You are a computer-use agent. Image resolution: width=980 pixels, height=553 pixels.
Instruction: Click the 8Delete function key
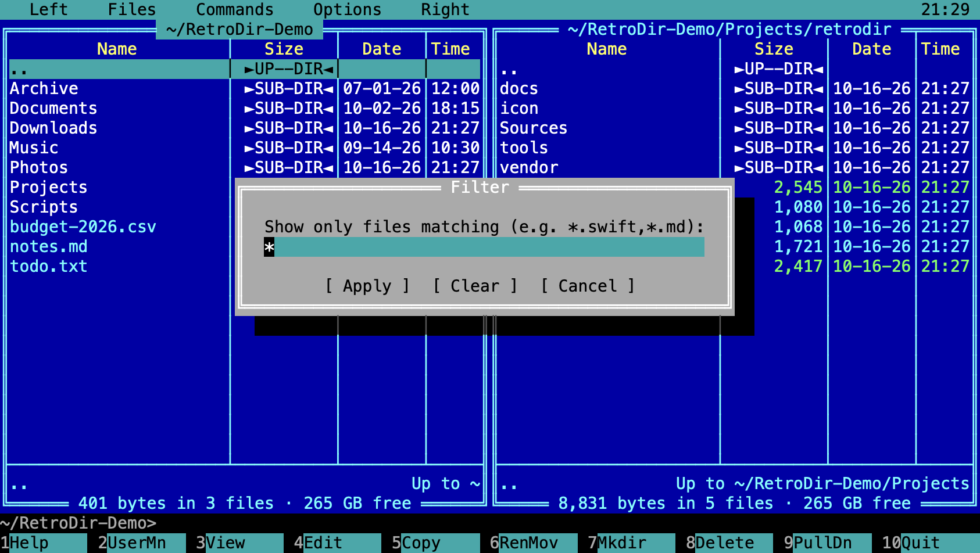[x=729, y=543]
